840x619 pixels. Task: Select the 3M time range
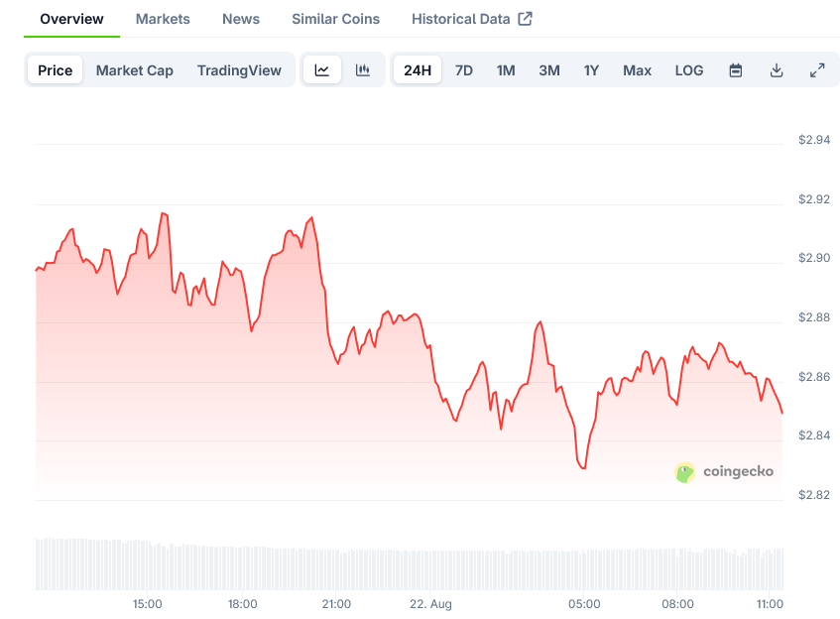click(x=549, y=70)
